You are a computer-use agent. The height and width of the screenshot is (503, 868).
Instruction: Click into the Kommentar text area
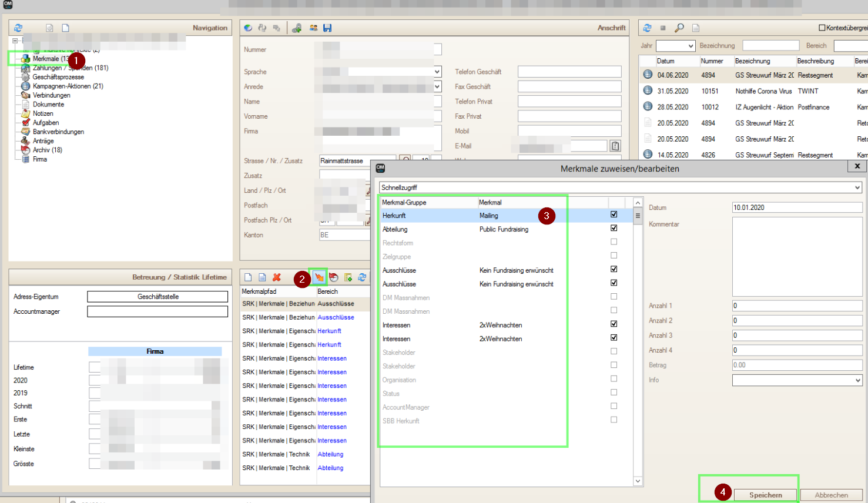point(797,257)
